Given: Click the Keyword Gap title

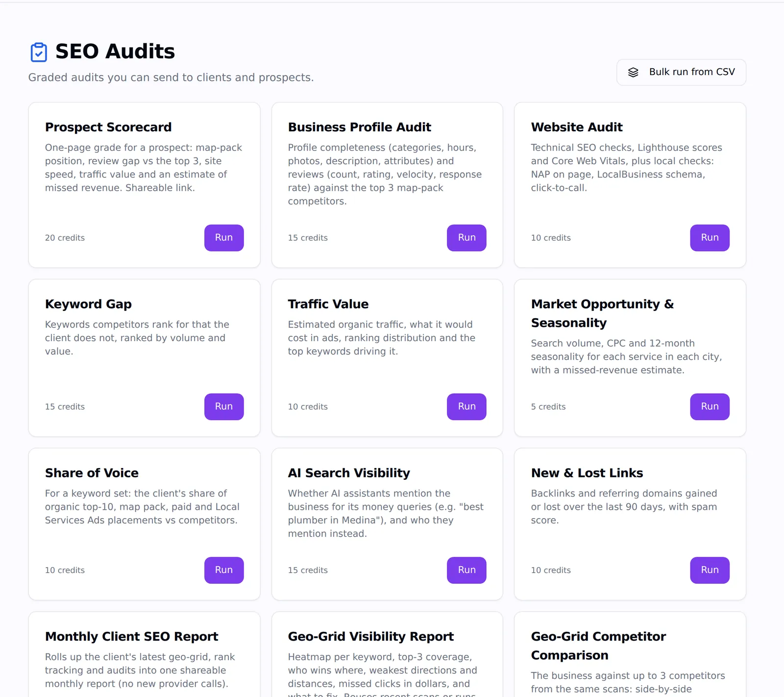Looking at the screenshot, I should pos(88,304).
